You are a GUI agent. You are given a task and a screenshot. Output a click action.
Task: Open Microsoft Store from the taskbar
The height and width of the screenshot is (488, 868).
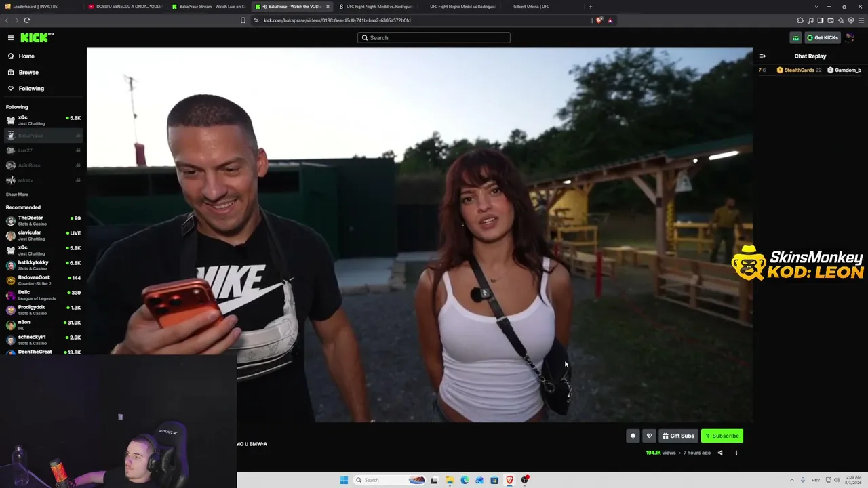tap(494, 480)
